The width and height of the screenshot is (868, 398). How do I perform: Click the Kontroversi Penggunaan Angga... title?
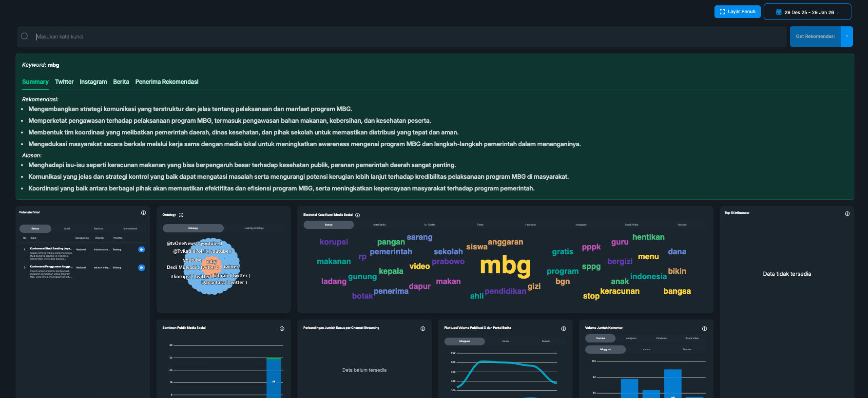[51, 266]
